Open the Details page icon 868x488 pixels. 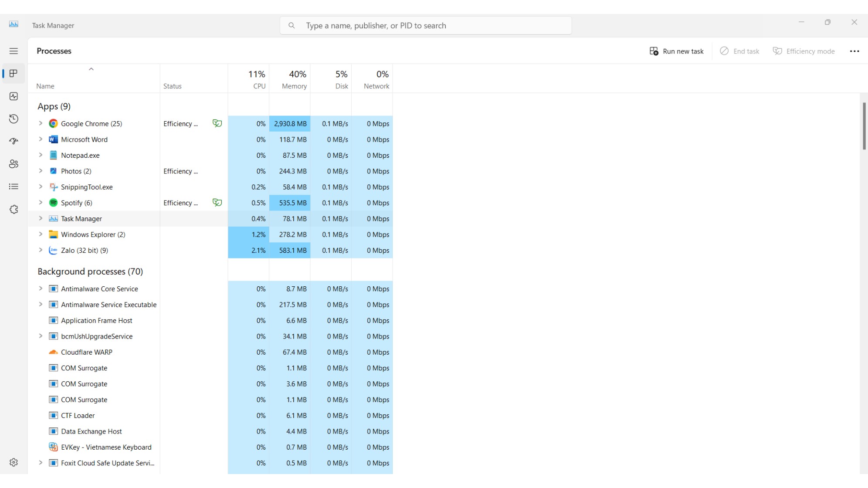[x=14, y=187]
